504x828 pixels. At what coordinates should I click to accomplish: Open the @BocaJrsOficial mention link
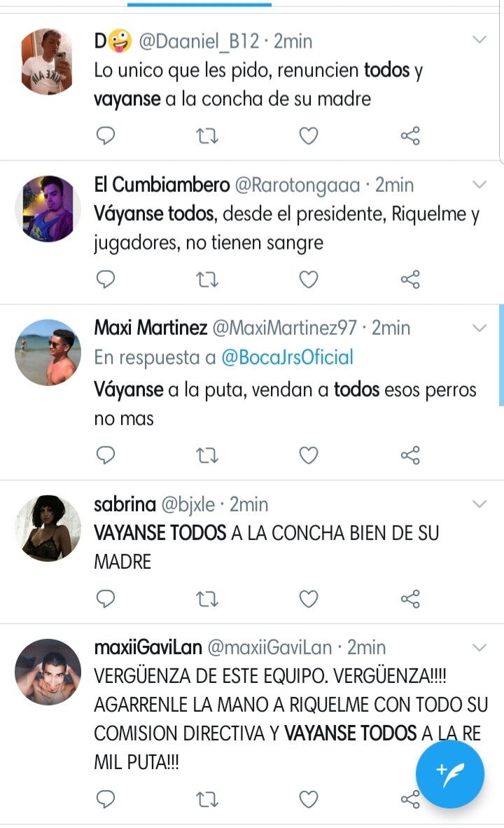click(x=287, y=357)
